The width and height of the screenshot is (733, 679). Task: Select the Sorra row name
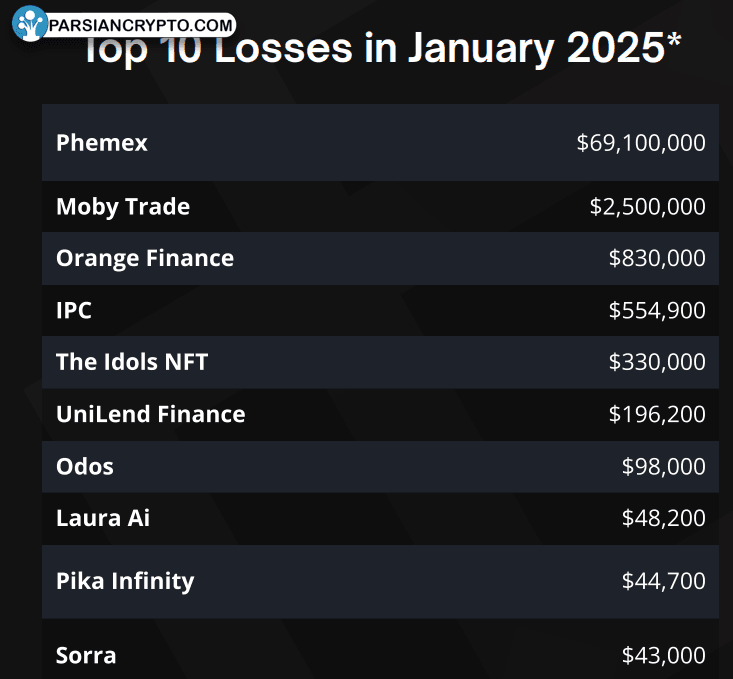coord(86,656)
